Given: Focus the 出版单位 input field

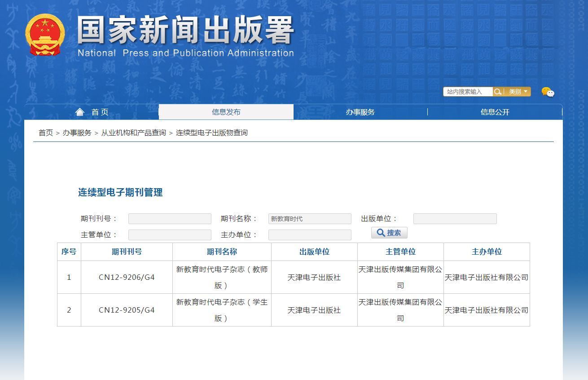Looking at the screenshot, I should (x=455, y=219).
